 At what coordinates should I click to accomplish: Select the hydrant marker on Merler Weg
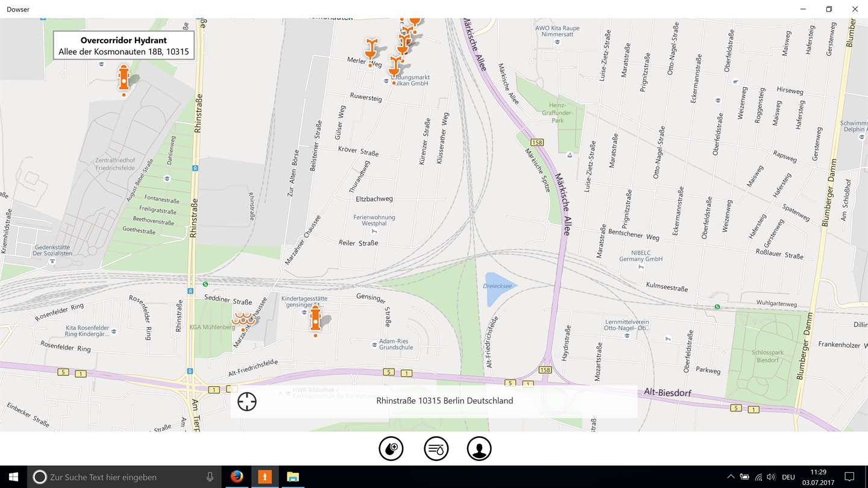[x=371, y=51]
